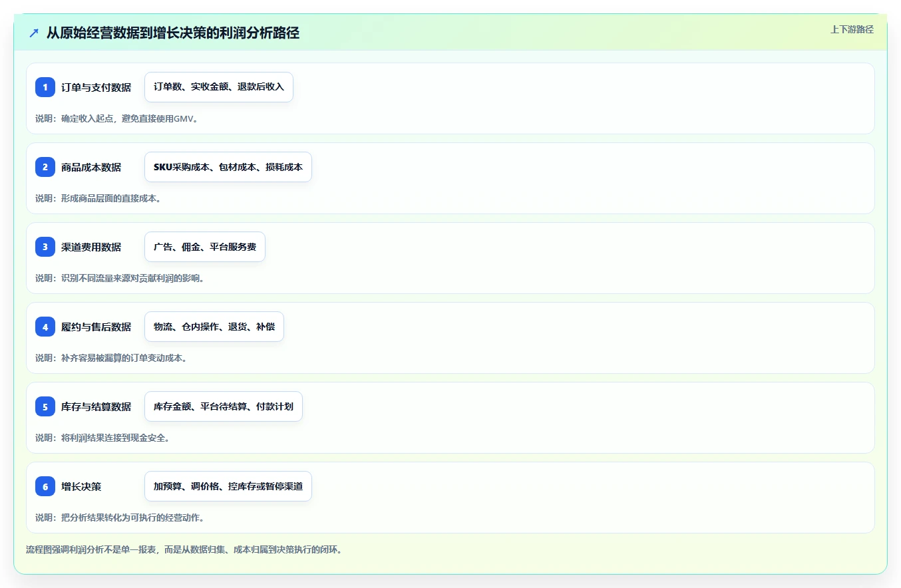Select the 订单数、实收金额、退款后收入 chip
The width and height of the screenshot is (901, 588).
pos(219,87)
